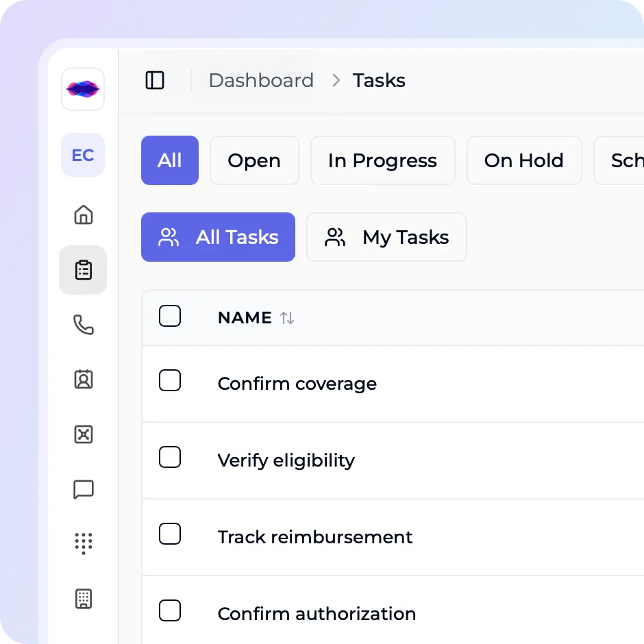Click the NAME column header
The image size is (644, 644).
click(245, 317)
